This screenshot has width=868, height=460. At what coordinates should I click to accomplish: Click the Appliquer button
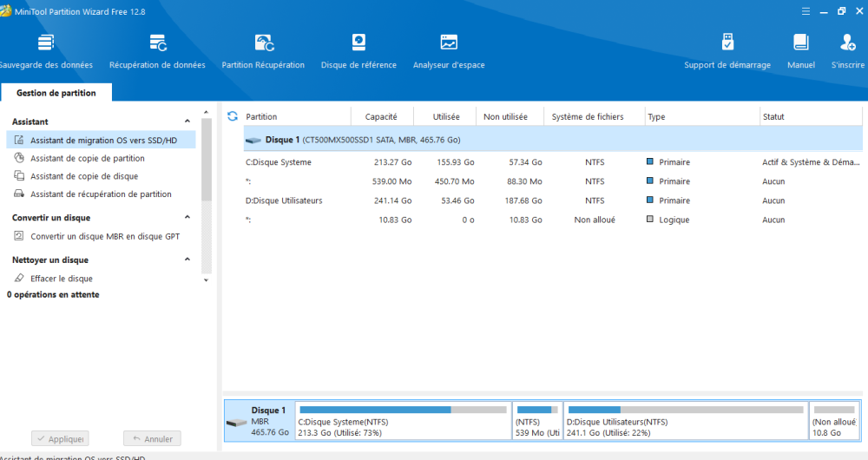point(60,439)
